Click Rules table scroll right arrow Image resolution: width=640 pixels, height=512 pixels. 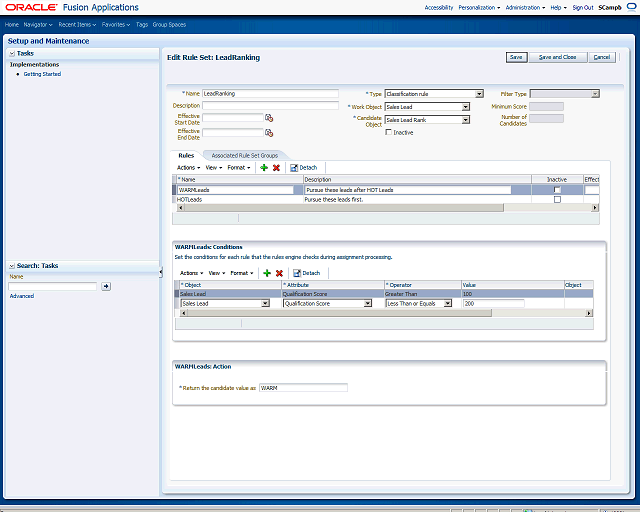coord(595,208)
